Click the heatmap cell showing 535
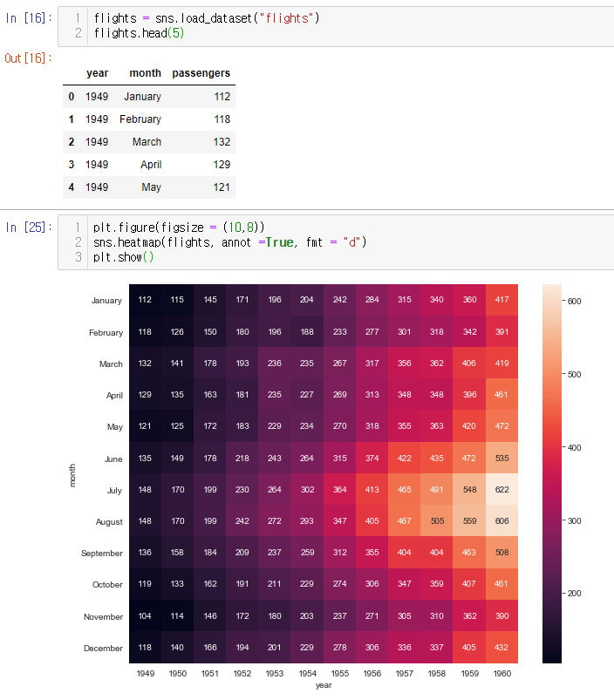 point(501,459)
